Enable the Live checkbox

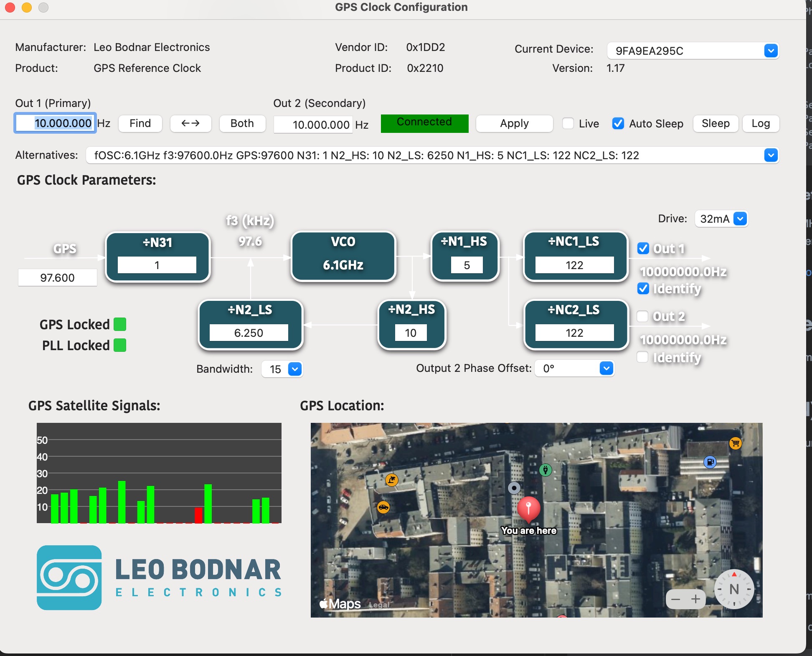click(568, 124)
